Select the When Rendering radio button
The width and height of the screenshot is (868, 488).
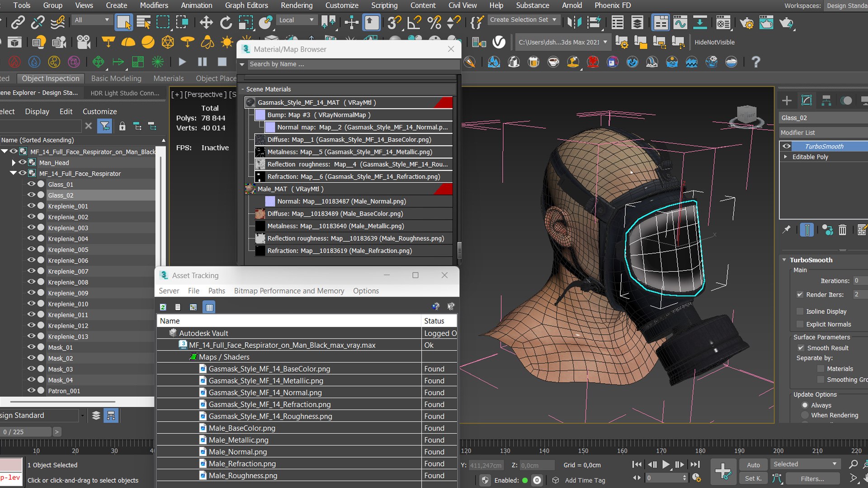click(x=805, y=415)
